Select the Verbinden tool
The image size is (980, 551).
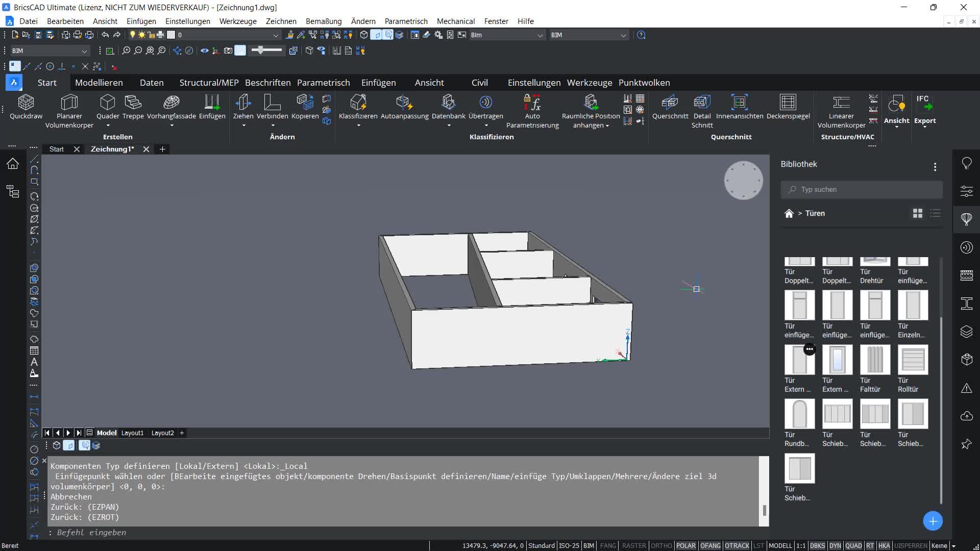(272, 107)
